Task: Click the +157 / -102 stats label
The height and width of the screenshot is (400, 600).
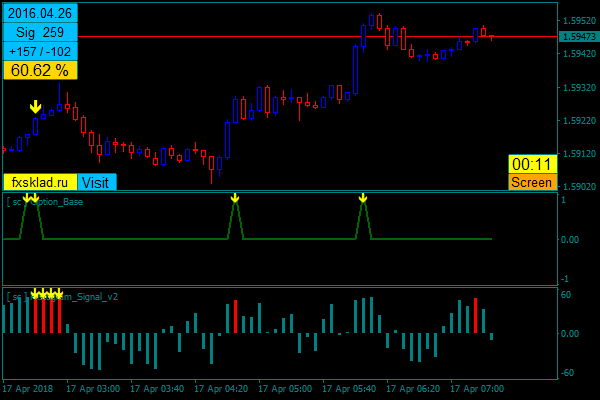Action: 40,51
